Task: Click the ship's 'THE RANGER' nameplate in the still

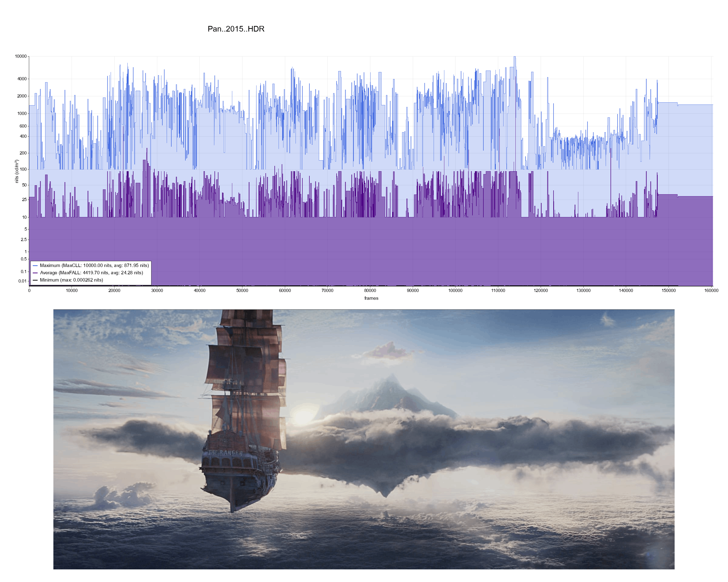Action: 225,453
